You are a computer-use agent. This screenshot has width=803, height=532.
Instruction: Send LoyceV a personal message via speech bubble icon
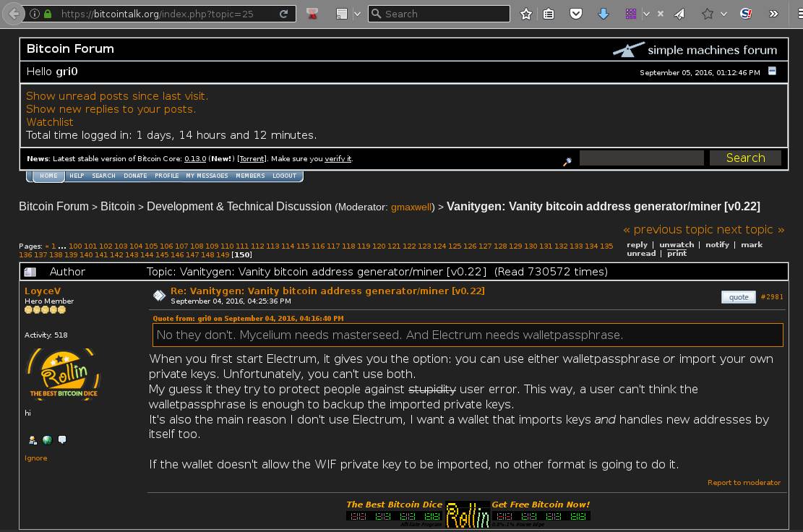[x=61, y=439]
